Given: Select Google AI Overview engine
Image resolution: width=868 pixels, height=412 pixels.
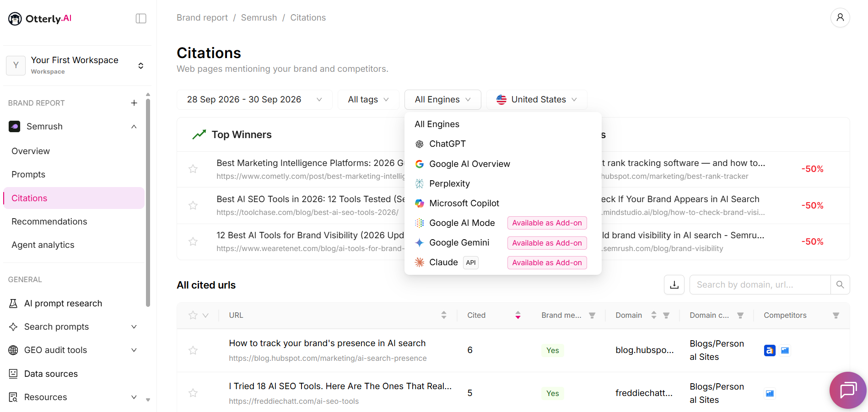Looking at the screenshot, I should pos(503,164).
